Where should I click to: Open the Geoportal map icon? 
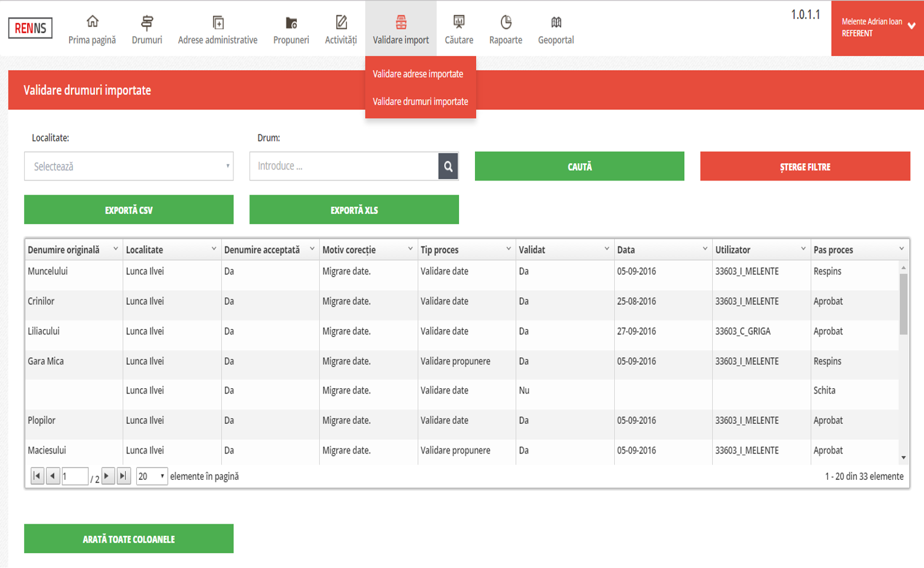[x=556, y=23]
